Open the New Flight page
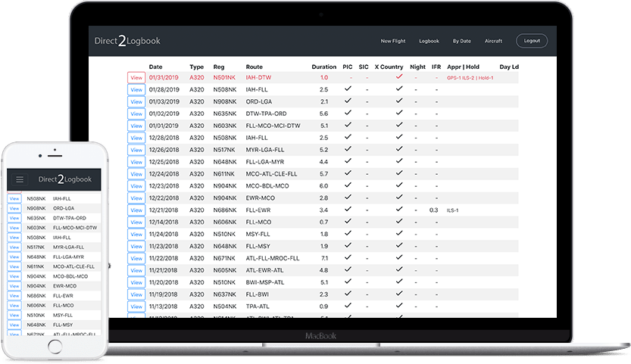 (x=392, y=41)
